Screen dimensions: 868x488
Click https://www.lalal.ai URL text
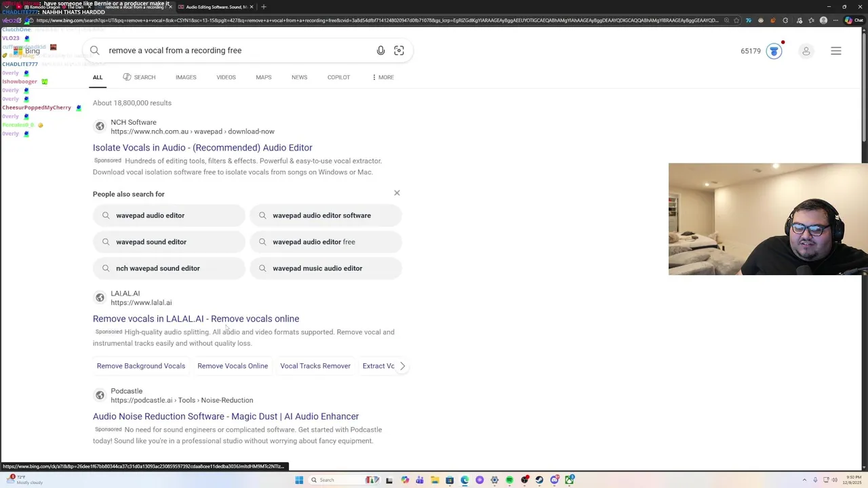click(141, 303)
